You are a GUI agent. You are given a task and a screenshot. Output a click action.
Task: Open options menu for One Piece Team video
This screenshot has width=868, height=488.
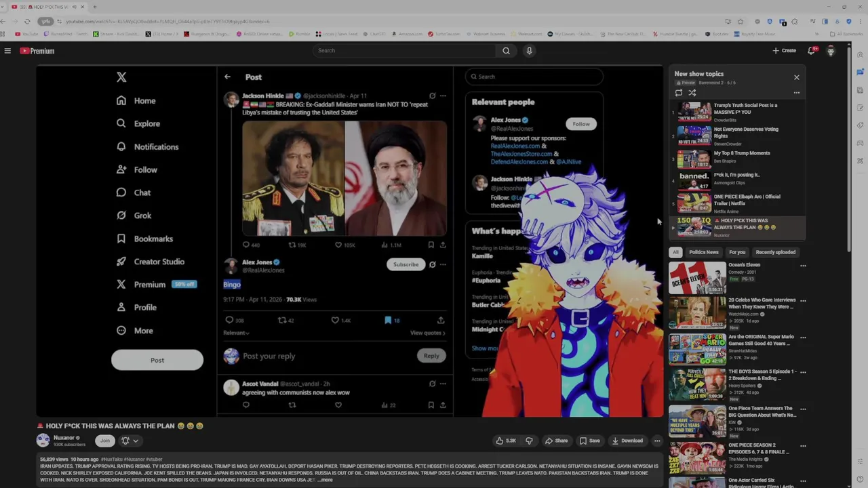click(x=803, y=409)
